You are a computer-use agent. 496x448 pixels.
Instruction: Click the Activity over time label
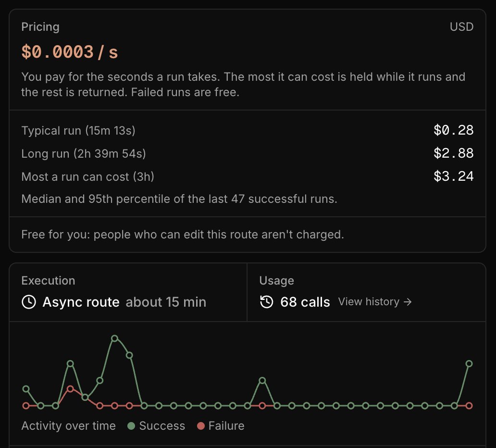click(x=68, y=426)
